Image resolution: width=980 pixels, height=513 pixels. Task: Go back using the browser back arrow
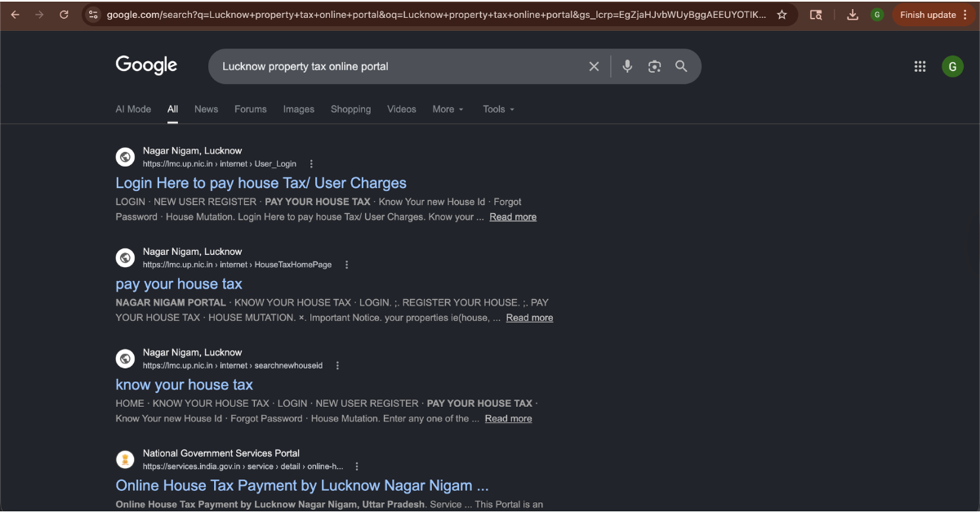pos(16,15)
